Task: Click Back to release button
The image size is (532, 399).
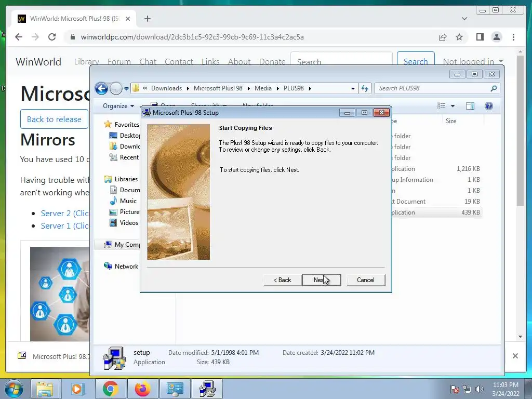Action: [x=54, y=119]
